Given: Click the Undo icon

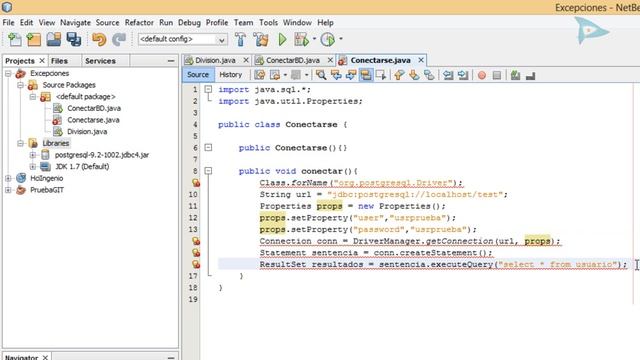Looking at the screenshot, I should (99, 40).
